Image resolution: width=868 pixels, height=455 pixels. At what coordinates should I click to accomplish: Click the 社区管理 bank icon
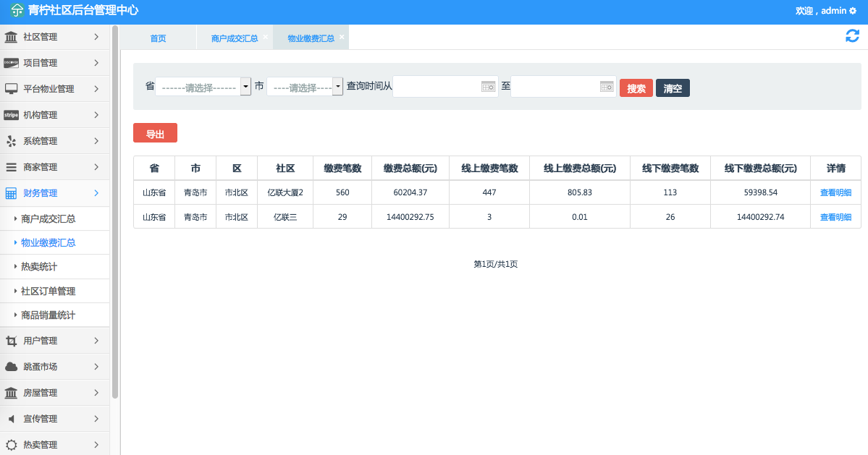click(x=11, y=37)
